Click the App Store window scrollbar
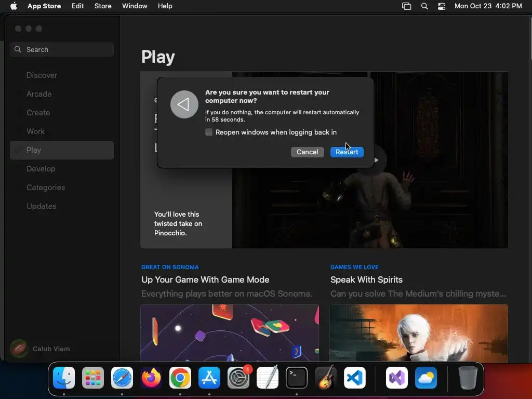 click(x=530, y=39)
